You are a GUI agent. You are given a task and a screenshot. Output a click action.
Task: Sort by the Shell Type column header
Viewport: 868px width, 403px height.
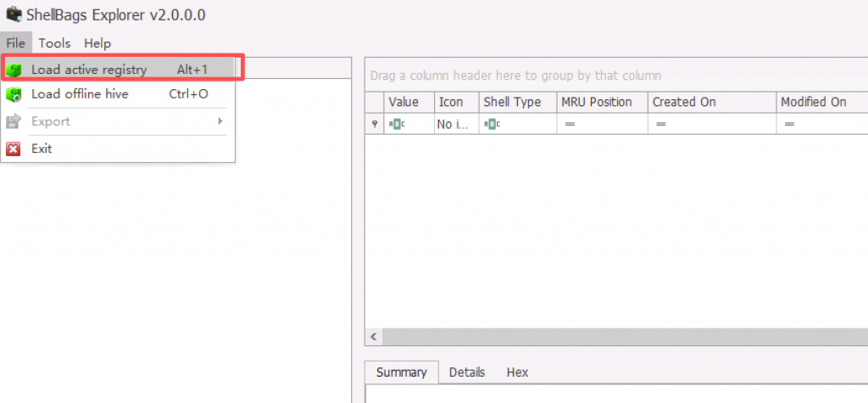click(512, 102)
